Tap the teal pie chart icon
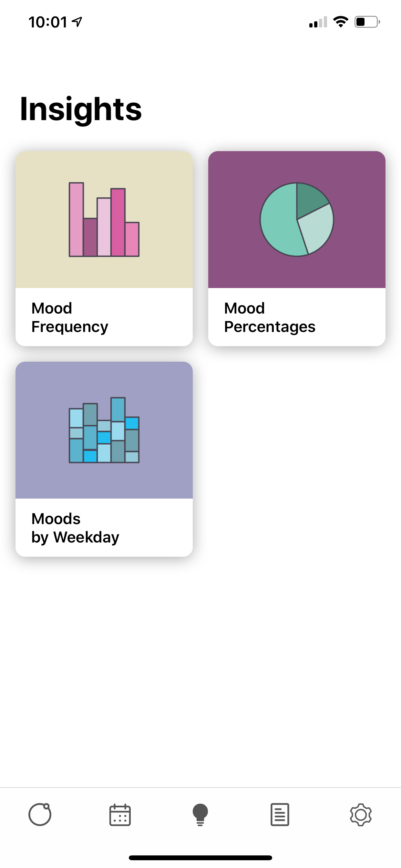Image resolution: width=401 pixels, height=868 pixels. coord(297,220)
